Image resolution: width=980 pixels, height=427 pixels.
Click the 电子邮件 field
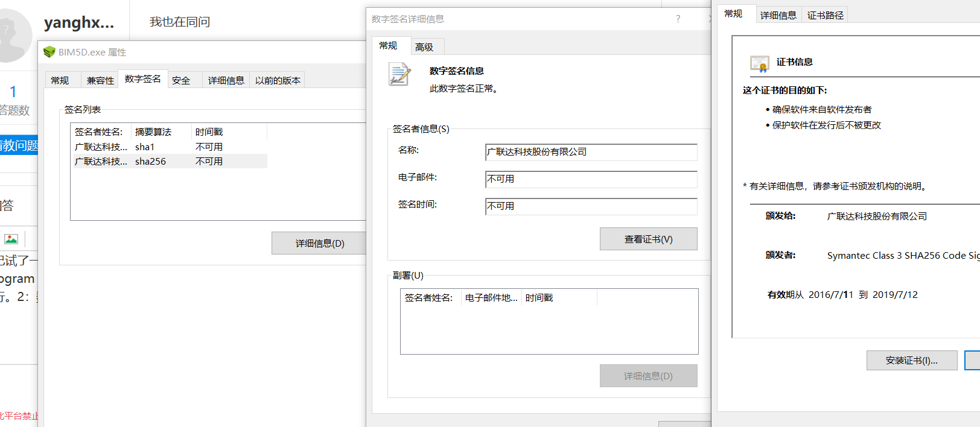pyautogui.click(x=591, y=179)
